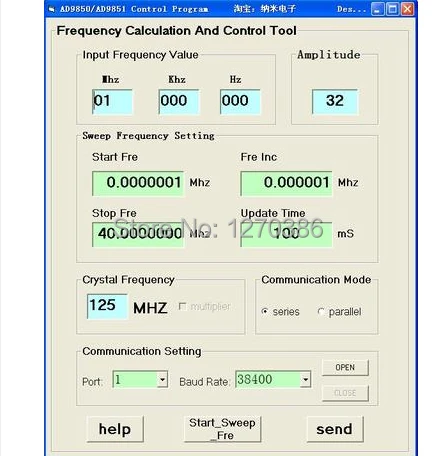Close the AD9850/AD9851 Control Program
The width and height of the screenshot is (435, 456).
point(407,9)
